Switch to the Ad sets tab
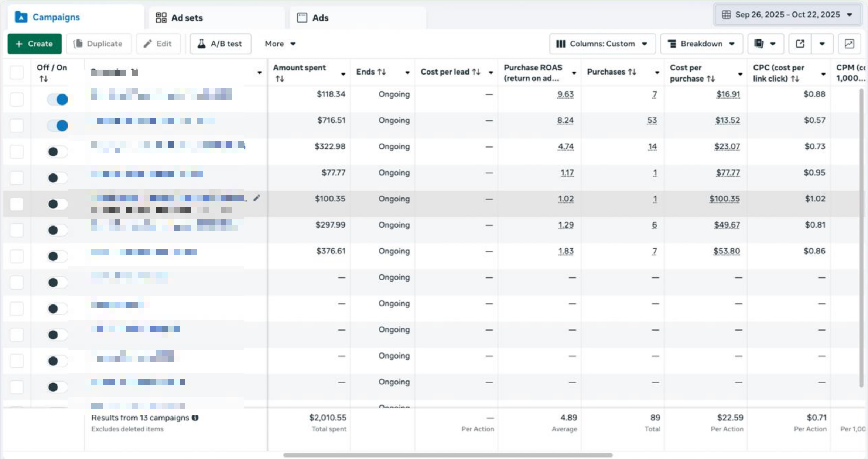This screenshot has width=868, height=459. coord(216,18)
